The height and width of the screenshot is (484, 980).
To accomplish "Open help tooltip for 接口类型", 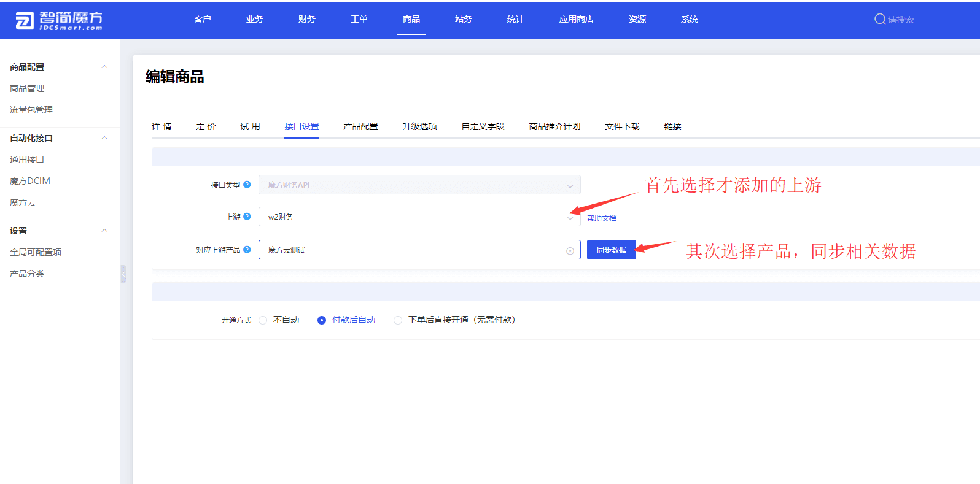I will tap(247, 184).
